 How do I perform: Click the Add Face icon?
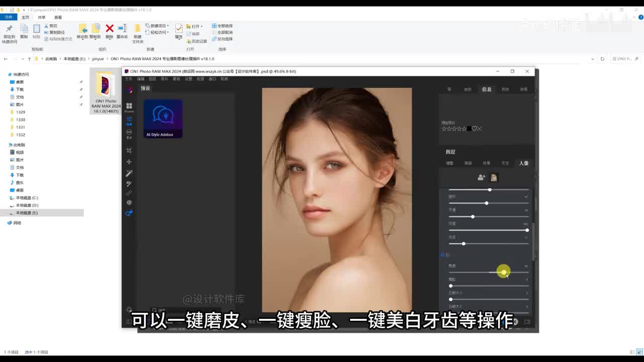481,177
